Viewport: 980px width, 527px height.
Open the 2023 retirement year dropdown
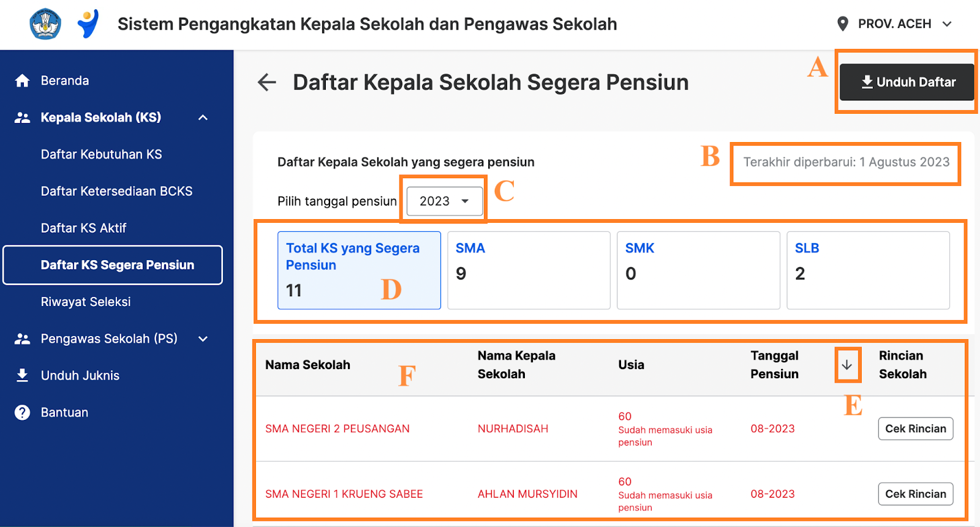click(x=444, y=201)
